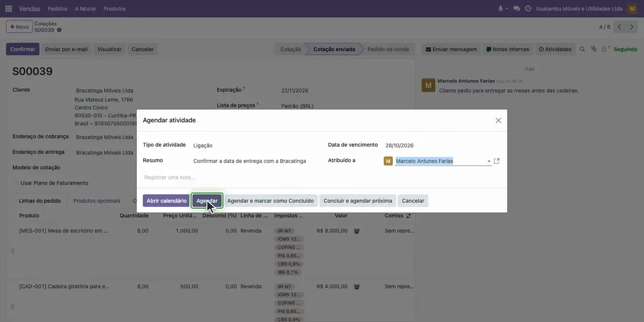Go to the previous record arrow
The width and height of the screenshot is (644, 322).
click(x=619, y=27)
